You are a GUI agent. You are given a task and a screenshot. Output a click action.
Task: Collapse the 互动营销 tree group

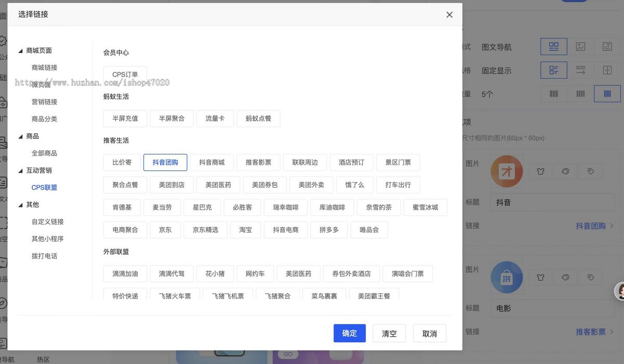coord(21,170)
